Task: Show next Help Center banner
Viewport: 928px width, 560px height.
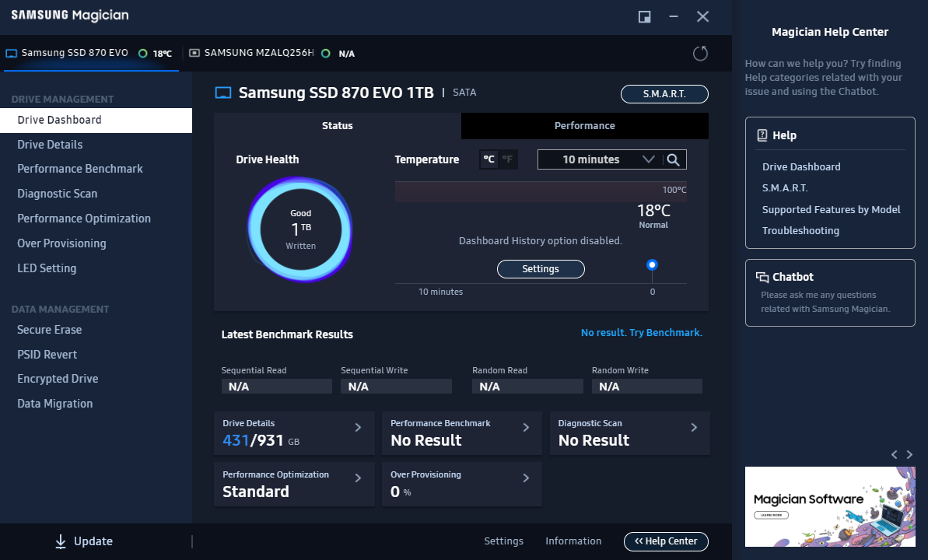Action: (x=909, y=455)
